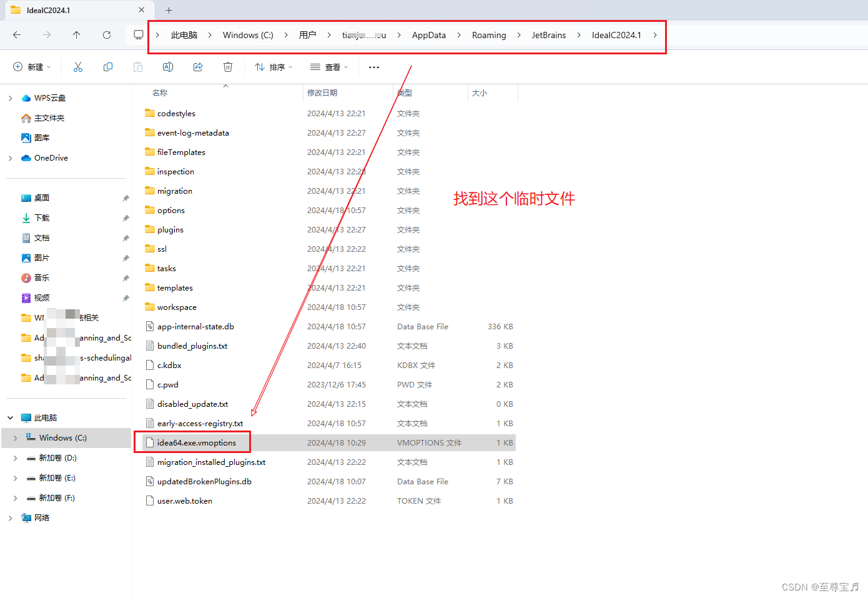Screen dimensions: 868x598
Task: Select migration_installed_plugins.txt file
Action: [211, 462]
